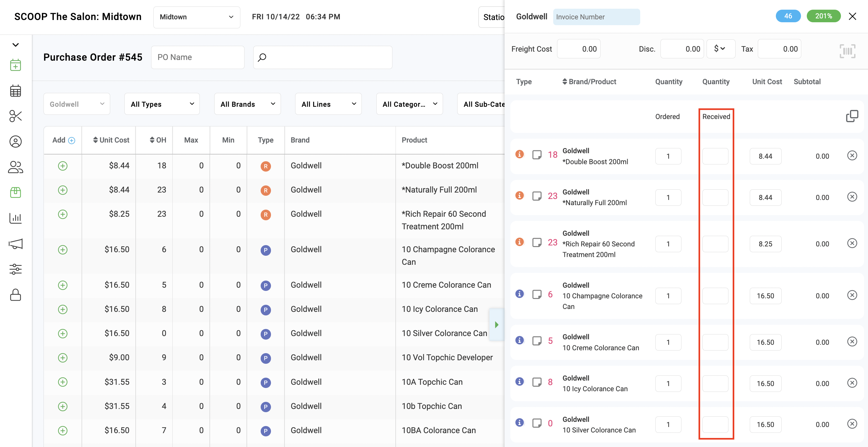Check the box for 10 Icy Colorance Can
Image resolution: width=868 pixels, height=447 pixels.
(x=537, y=382)
